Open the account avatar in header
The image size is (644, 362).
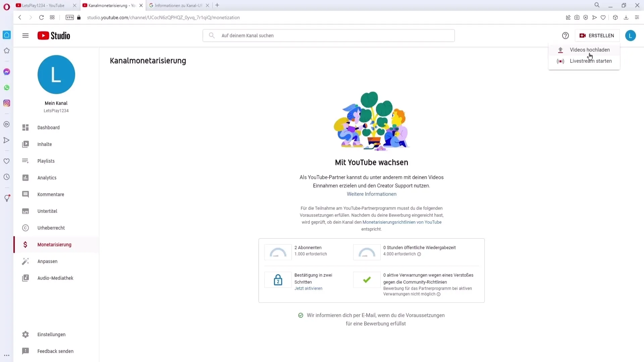coord(631,36)
